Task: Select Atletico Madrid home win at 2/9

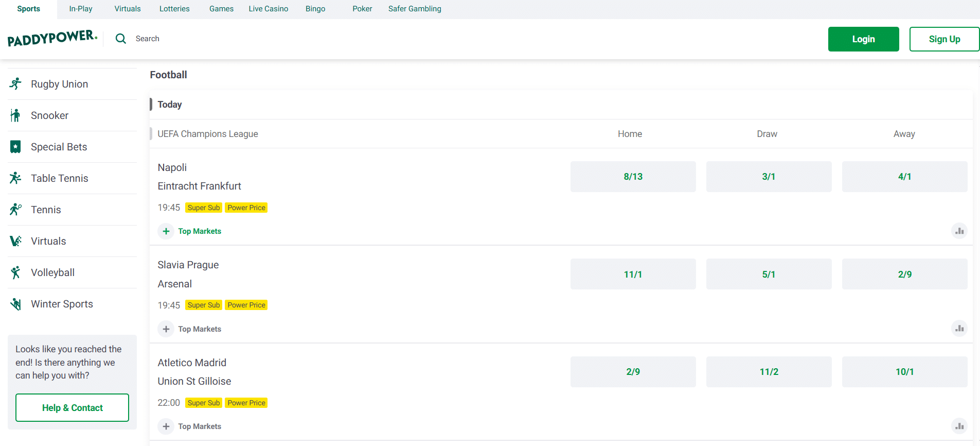Action: click(x=633, y=372)
